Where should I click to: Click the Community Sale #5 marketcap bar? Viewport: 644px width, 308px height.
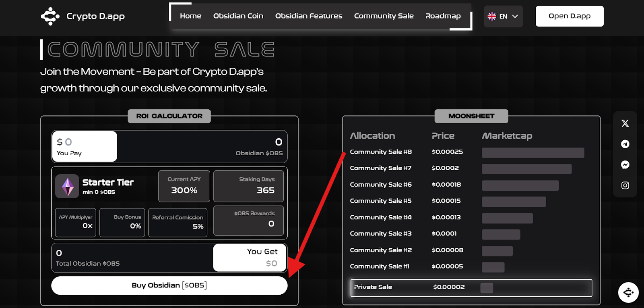click(514, 202)
